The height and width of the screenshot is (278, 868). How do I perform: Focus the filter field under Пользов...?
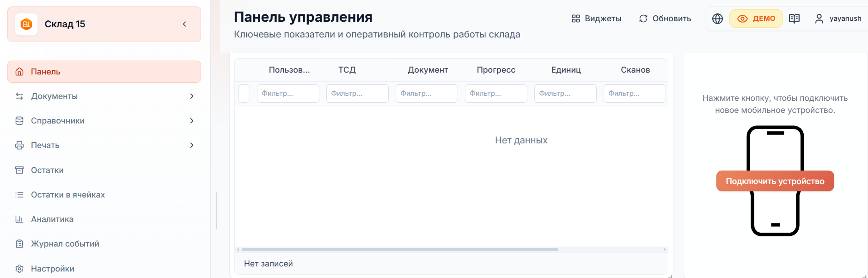(288, 93)
